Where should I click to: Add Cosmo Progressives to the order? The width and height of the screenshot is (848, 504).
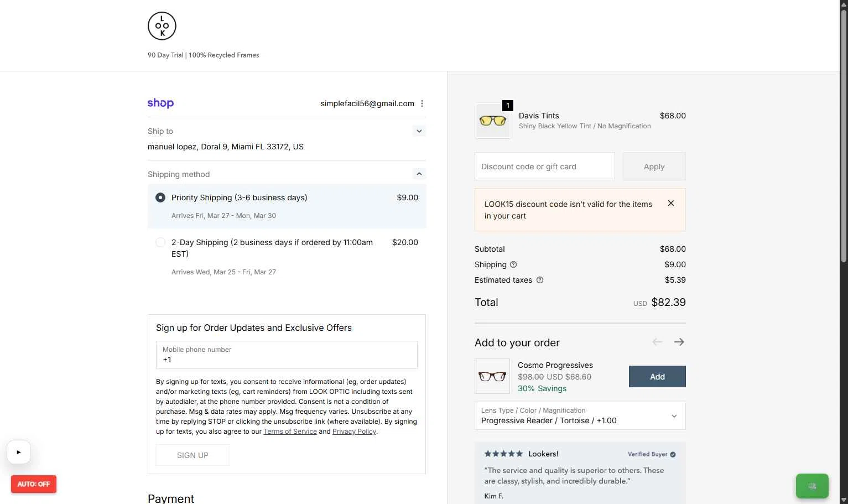coord(657,377)
